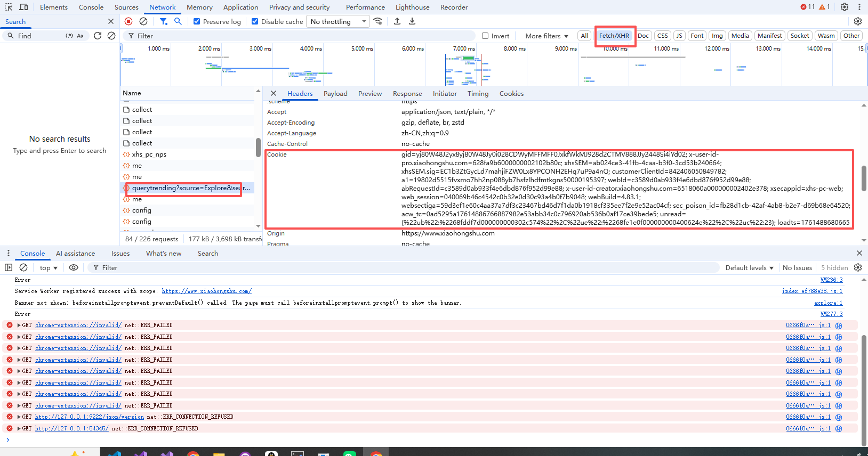Open live expression eye icon
This screenshot has height=456, width=868.
pyautogui.click(x=74, y=267)
